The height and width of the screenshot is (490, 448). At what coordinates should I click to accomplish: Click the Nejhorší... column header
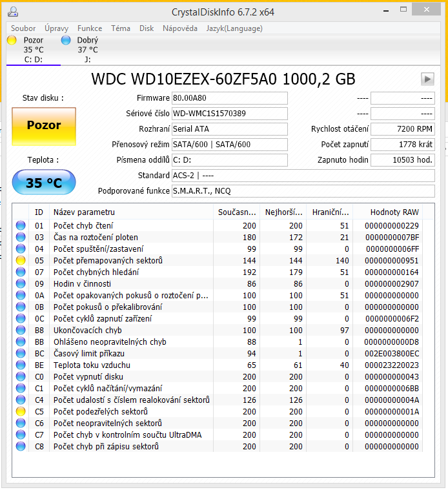click(x=283, y=212)
